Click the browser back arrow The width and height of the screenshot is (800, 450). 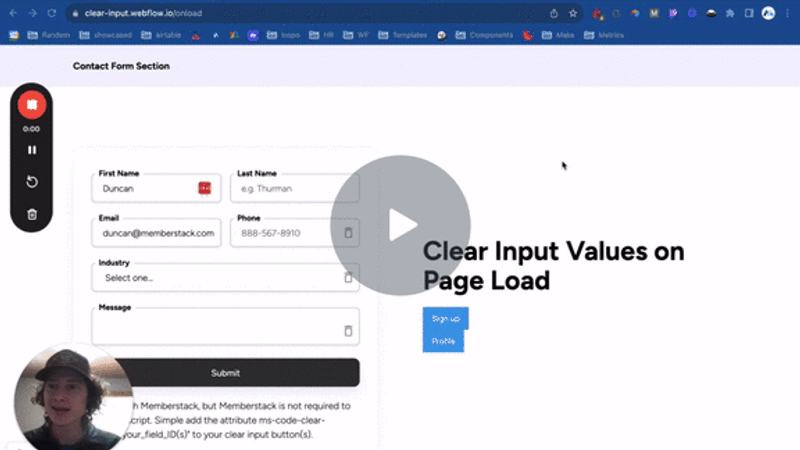[13, 13]
